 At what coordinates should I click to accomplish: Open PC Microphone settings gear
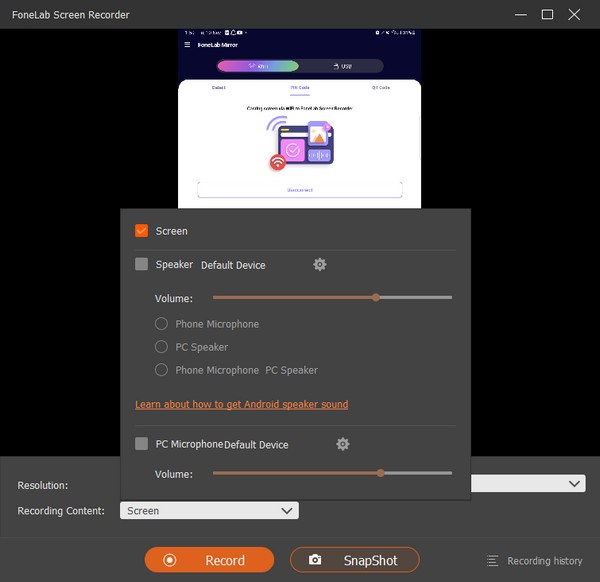pyautogui.click(x=342, y=444)
